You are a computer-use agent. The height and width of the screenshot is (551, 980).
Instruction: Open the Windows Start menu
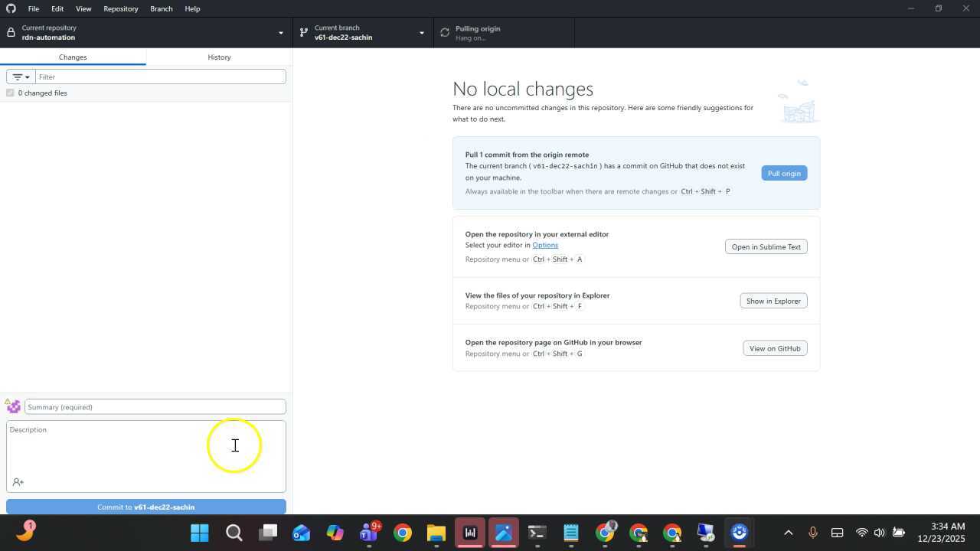tap(200, 533)
